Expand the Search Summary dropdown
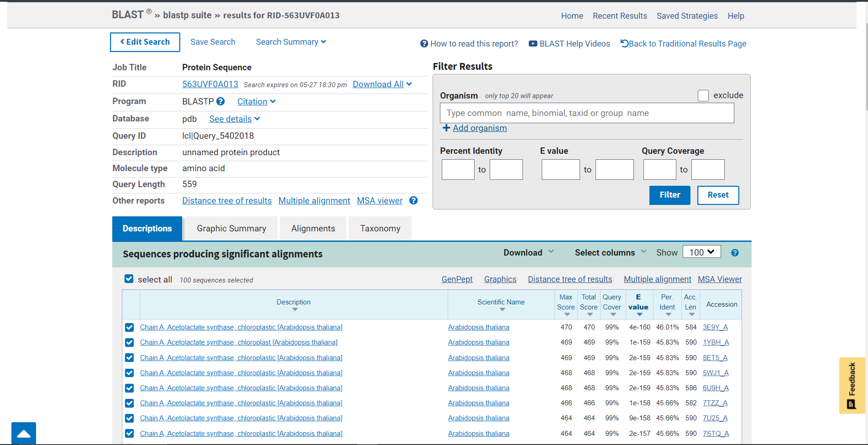The width and height of the screenshot is (868, 445). coord(291,42)
